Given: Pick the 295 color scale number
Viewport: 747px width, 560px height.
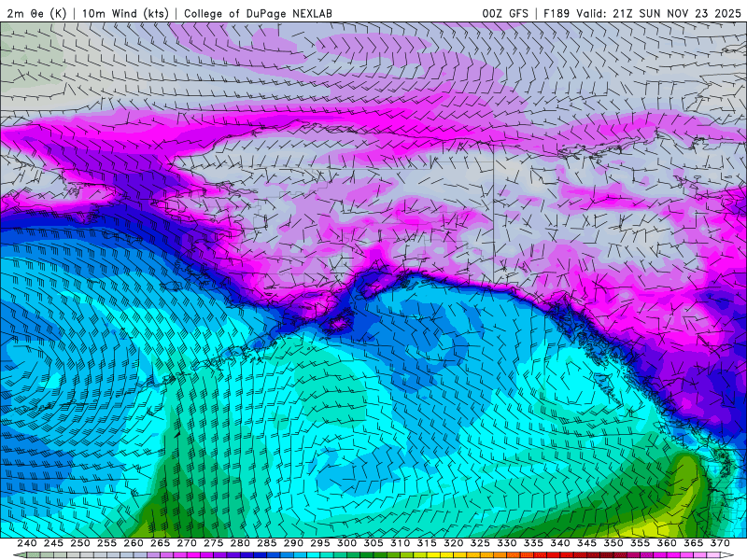Looking at the screenshot, I should tap(320, 543).
